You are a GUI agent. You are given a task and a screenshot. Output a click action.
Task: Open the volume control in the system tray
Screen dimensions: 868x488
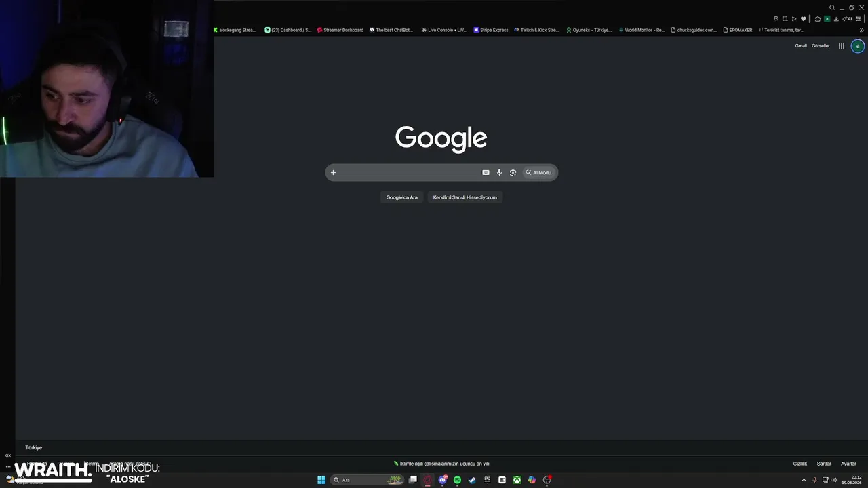[834, 480]
